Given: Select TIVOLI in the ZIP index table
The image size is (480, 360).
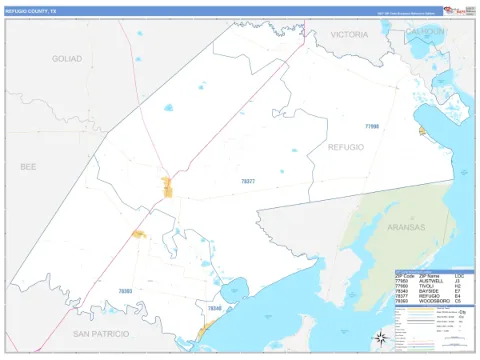Looking at the screenshot, I should pos(426,286).
